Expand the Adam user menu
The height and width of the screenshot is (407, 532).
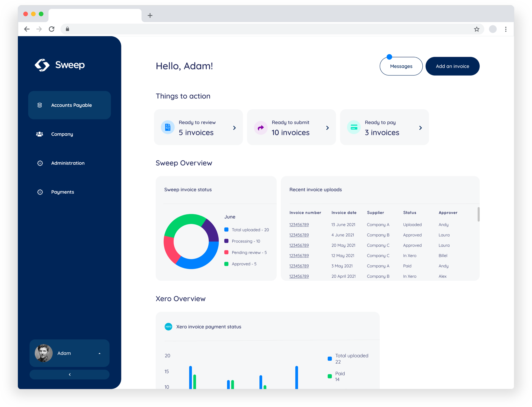point(99,353)
